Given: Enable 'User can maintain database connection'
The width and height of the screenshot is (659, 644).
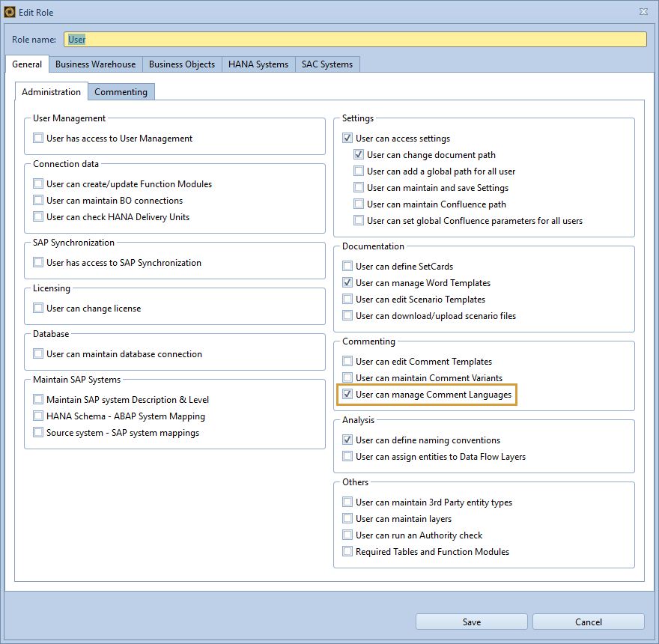Looking at the screenshot, I should (38, 353).
